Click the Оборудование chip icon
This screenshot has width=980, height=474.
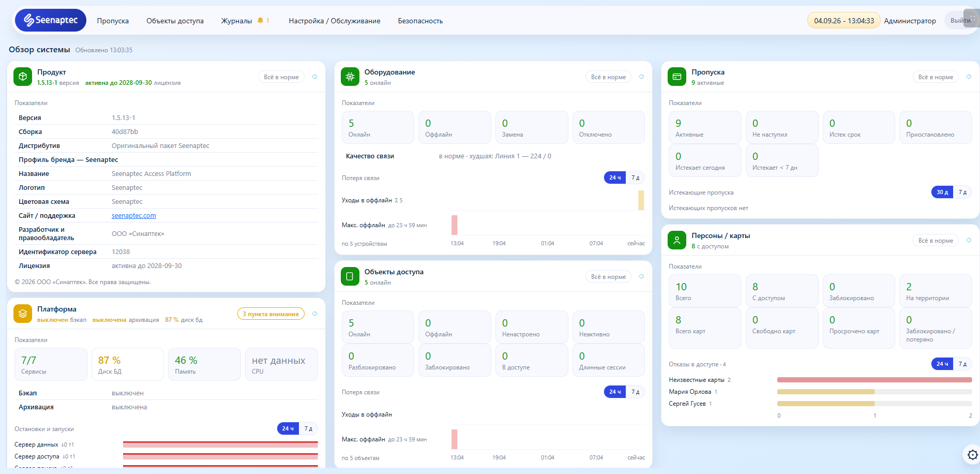coord(350,77)
